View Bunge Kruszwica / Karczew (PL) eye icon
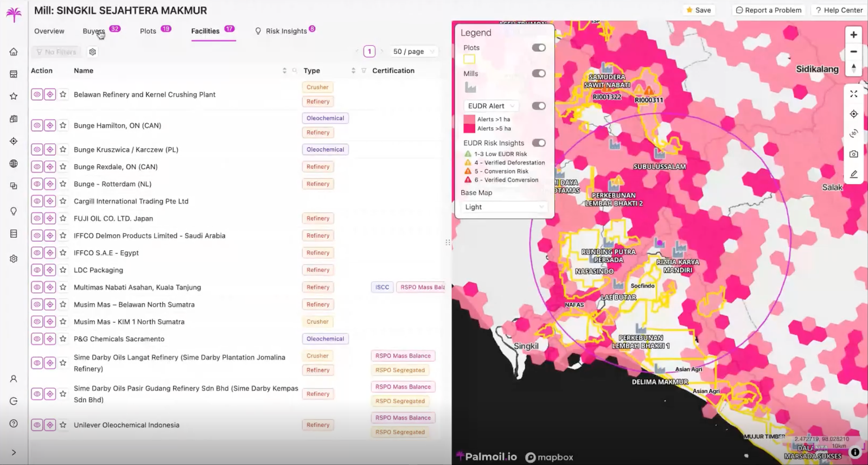This screenshot has width=868, height=465. pos(37,149)
